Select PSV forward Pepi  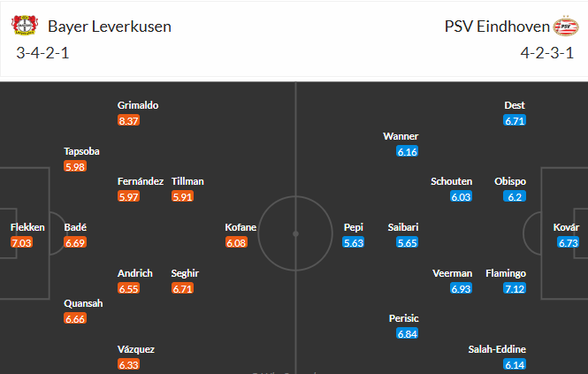pyautogui.click(x=354, y=227)
